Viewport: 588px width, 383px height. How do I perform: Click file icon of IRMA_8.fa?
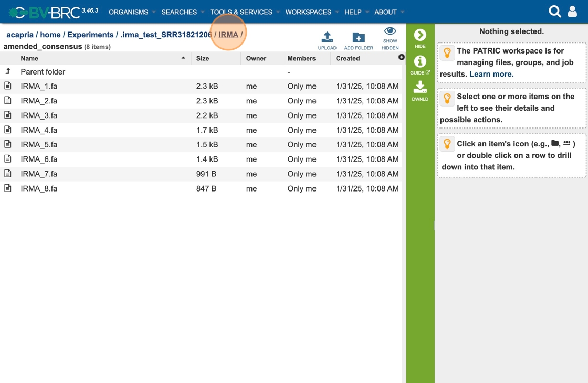[x=7, y=188]
